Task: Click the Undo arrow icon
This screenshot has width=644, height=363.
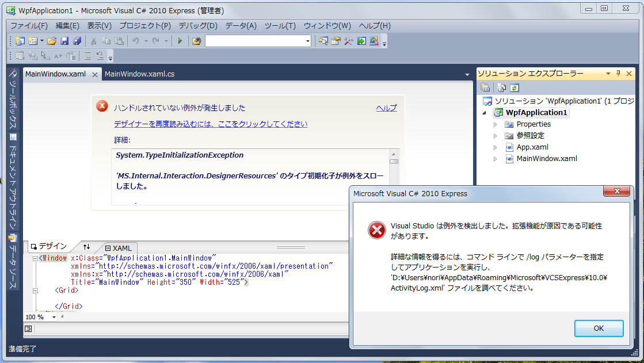Action: (136, 41)
